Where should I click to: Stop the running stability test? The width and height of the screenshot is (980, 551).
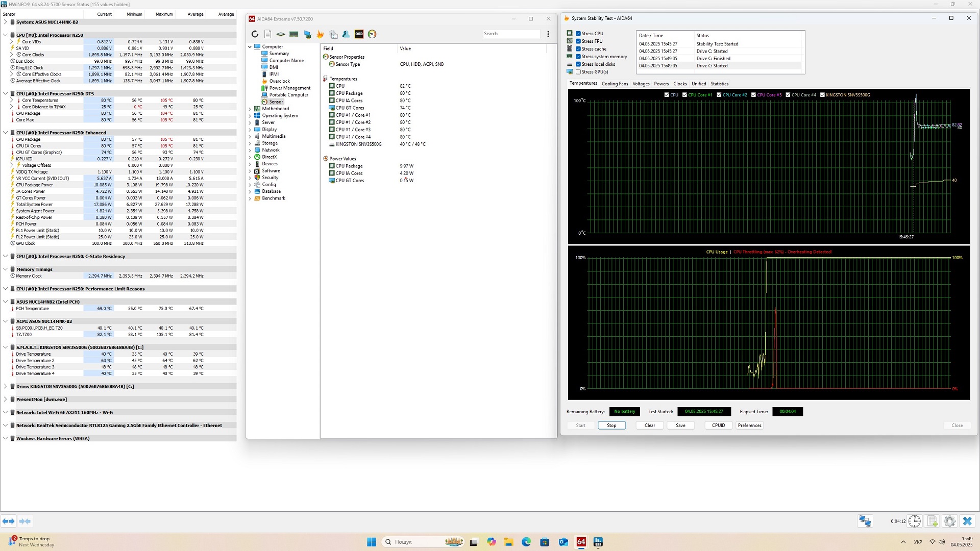point(611,425)
